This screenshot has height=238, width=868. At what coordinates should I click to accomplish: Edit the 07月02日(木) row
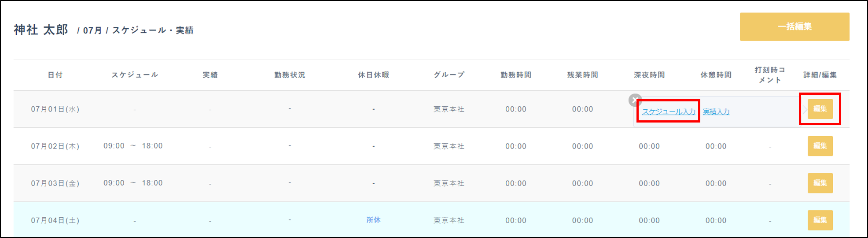[820, 146]
